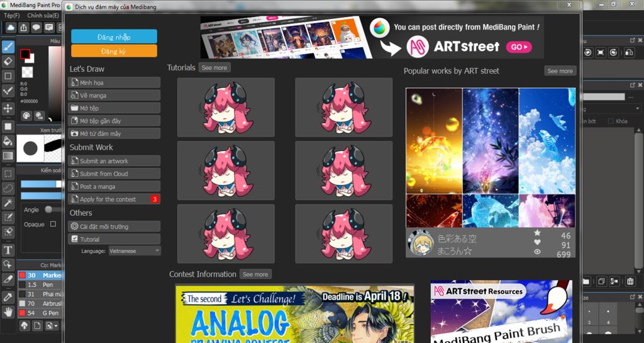
Task: Select the Fill rectangle tool
Action: (8, 127)
